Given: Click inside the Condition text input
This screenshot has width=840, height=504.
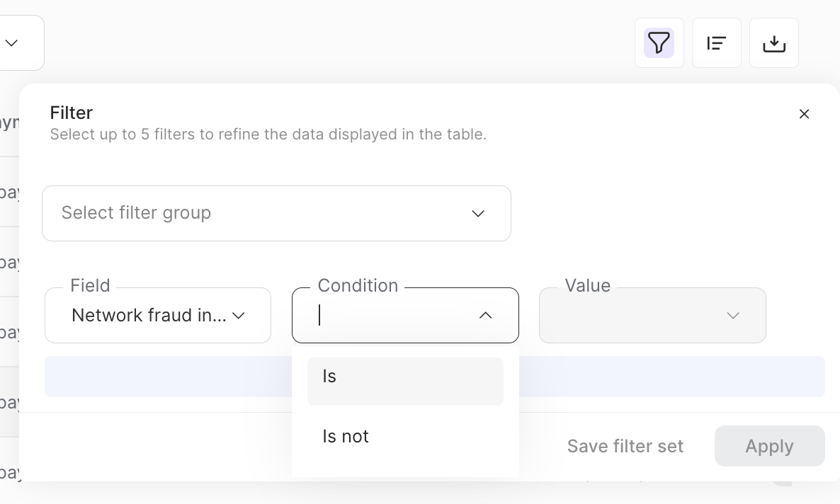Looking at the screenshot, I should click(390, 316).
